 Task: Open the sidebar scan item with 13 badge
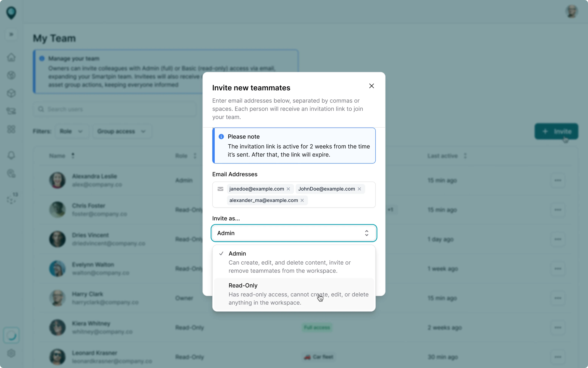(x=11, y=199)
